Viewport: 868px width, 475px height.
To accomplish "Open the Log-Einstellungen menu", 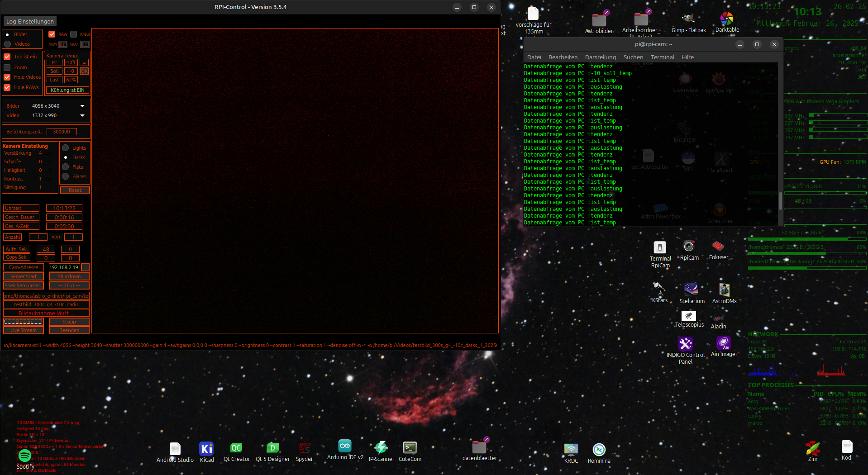I will pos(30,21).
